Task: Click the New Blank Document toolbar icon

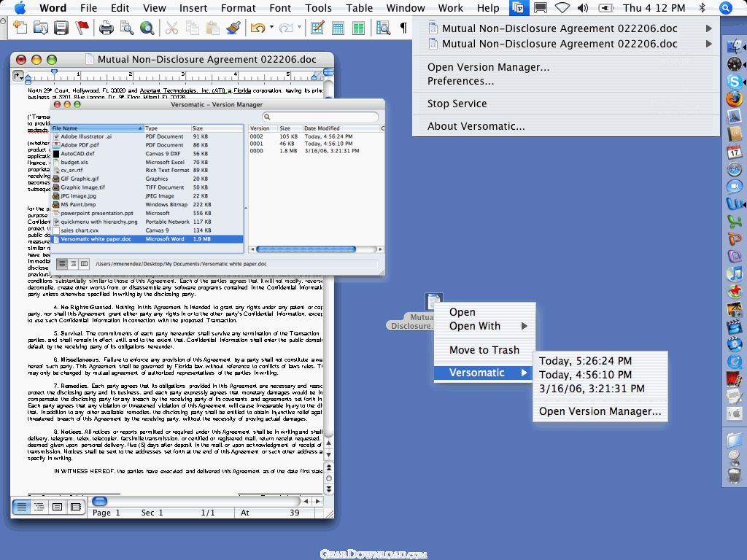Action: point(20,28)
